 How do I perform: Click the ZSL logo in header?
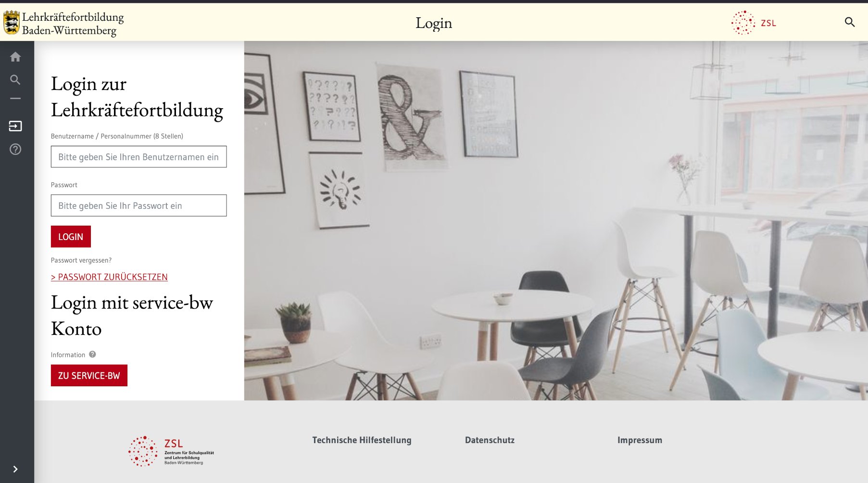754,23
